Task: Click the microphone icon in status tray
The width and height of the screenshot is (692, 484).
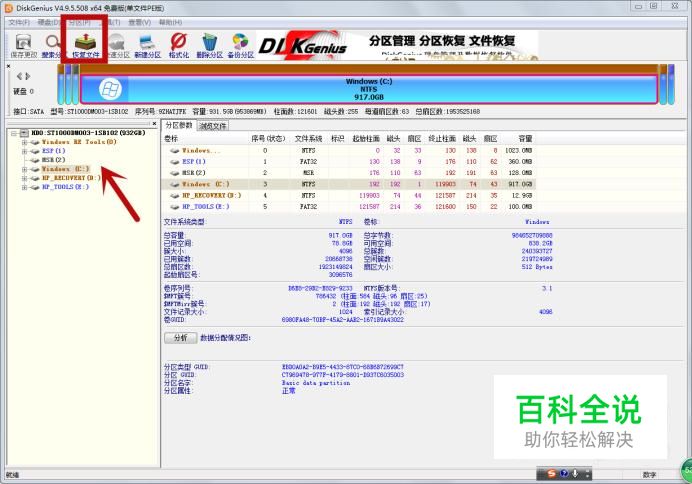Action: (575, 473)
